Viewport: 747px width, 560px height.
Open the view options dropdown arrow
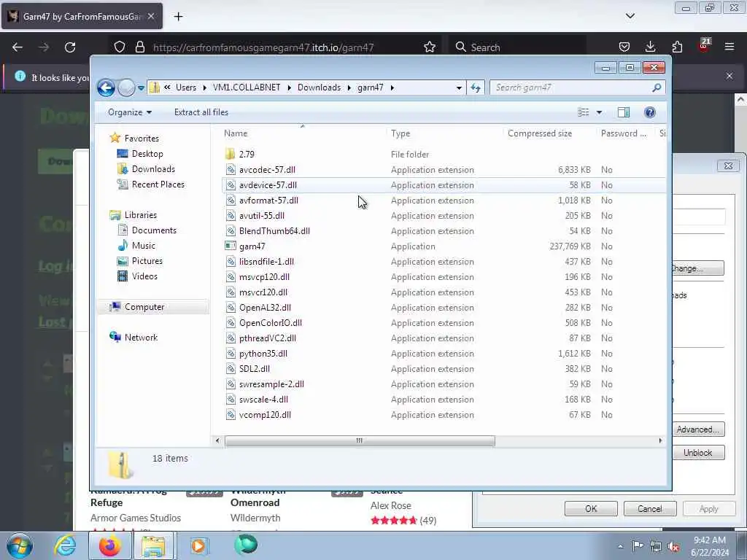600,112
